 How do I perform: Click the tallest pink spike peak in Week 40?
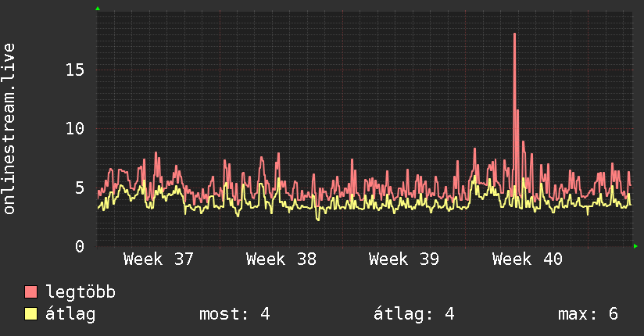[514, 34]
